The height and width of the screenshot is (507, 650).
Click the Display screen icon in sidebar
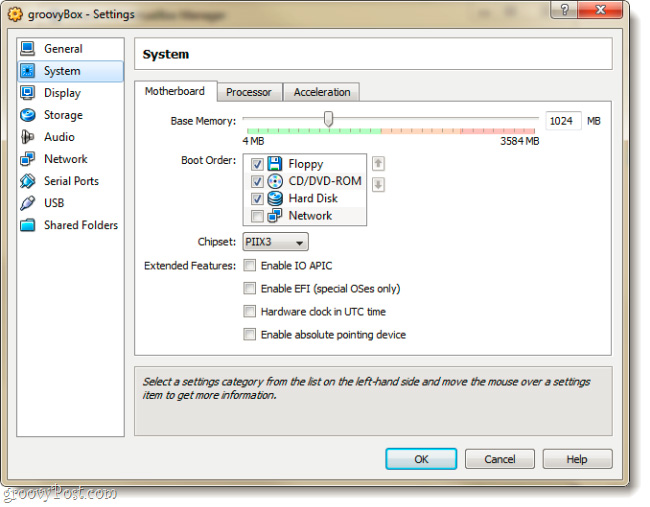pos(28,93)
